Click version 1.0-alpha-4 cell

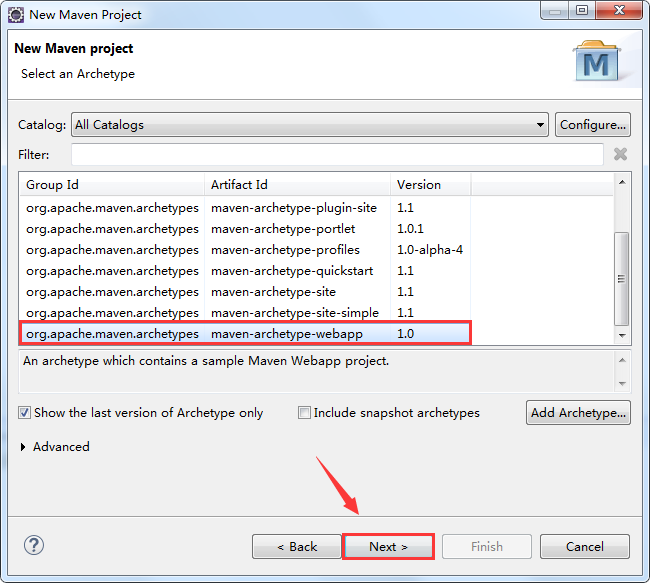(x=430, y=250)
